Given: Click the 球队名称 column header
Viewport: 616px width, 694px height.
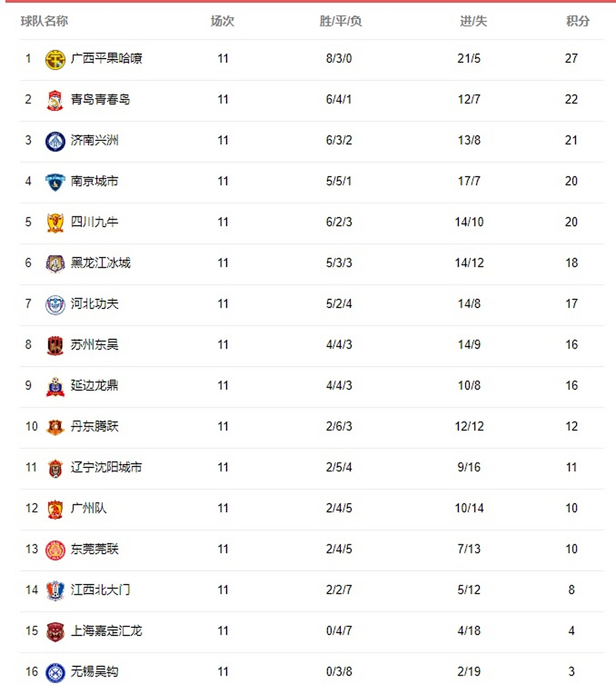Looking at the screenshot, I should tap(44, 21).
